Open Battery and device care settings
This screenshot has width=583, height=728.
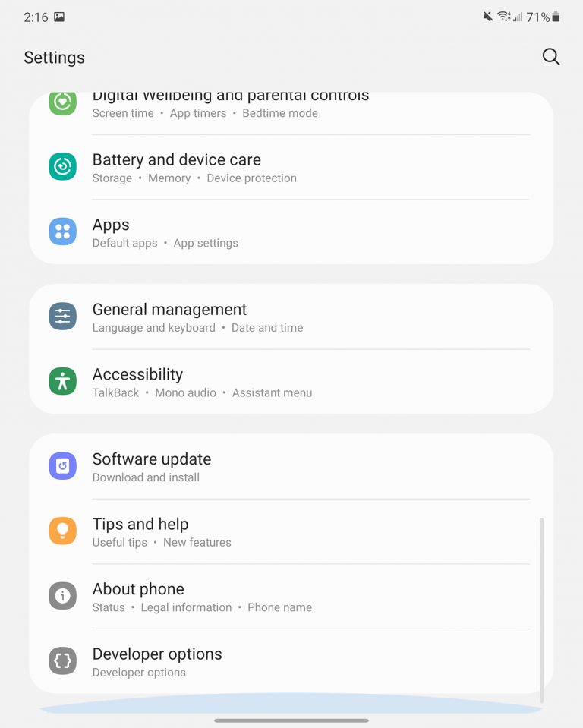(291, 168)
